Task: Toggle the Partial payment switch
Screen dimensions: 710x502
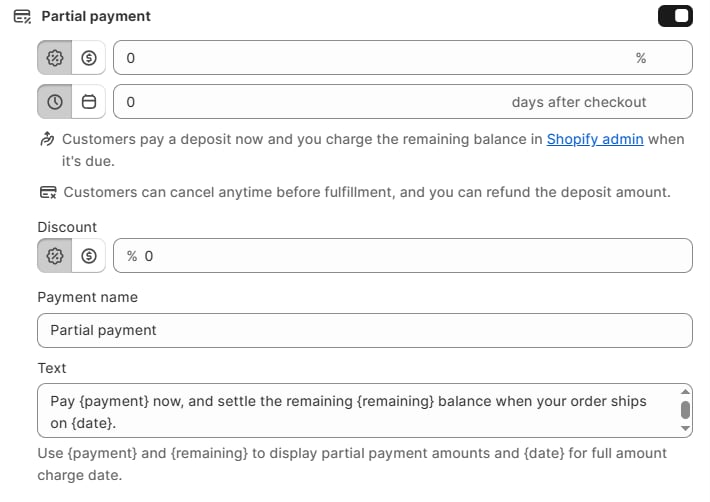Action: tap(675, 16)
